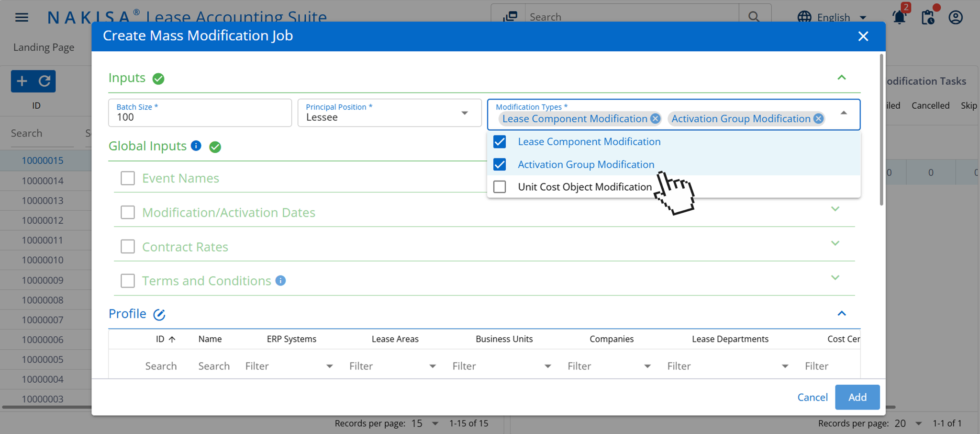Image resolution: width=980 pixels, height=434 pixels.
Task: Open the user account icon
Action: tap(955, 17)
